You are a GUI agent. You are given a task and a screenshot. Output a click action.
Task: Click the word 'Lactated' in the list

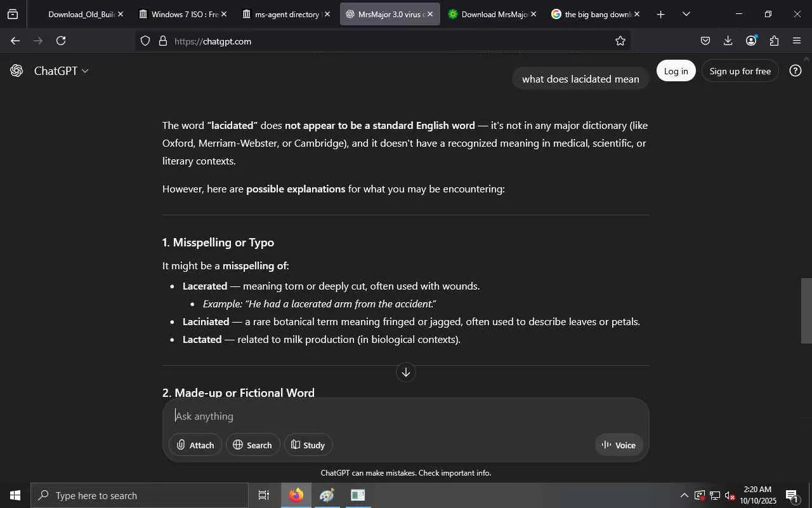point(202,340)
